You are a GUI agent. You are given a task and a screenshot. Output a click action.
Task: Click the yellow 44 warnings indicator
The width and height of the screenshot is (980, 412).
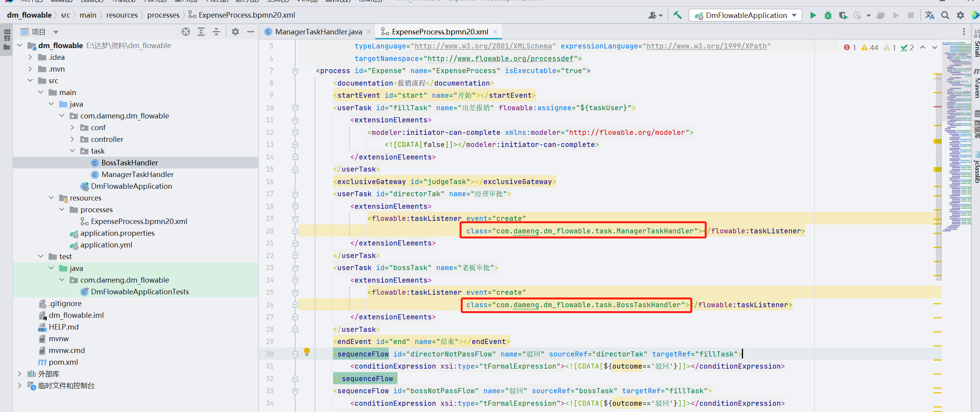[x=870, y=47]
